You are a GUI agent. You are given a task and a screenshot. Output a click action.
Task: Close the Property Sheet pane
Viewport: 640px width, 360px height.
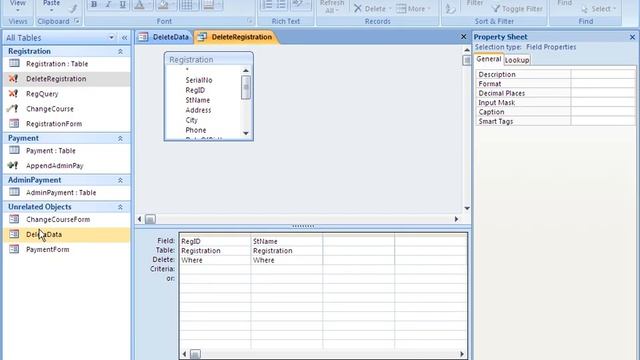pos(632,37)
